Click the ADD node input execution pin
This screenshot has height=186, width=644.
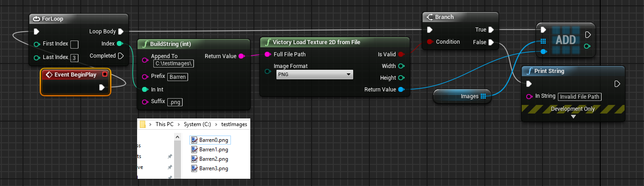point(543,30)
